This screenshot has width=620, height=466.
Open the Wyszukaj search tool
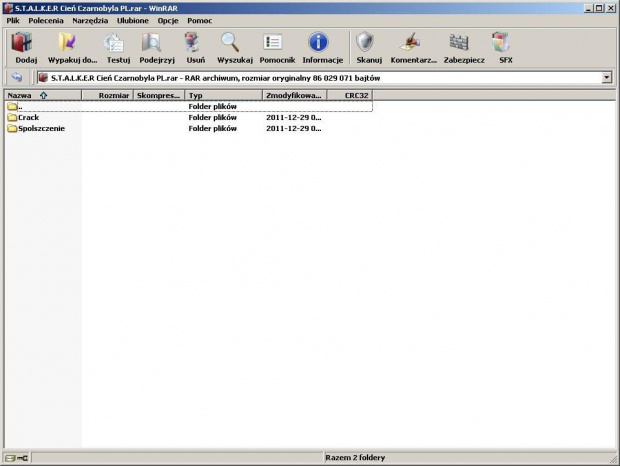tap(230, 42)
